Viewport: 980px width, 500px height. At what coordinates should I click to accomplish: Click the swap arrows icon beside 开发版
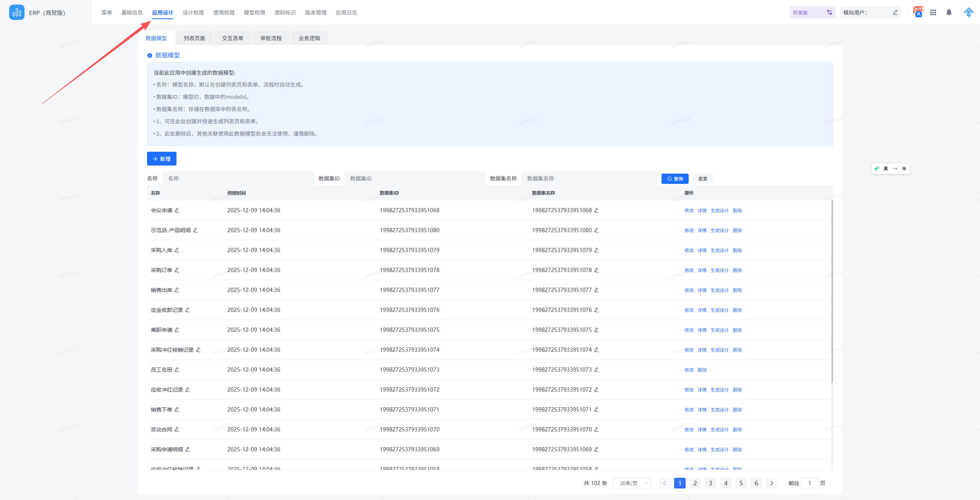829,13
